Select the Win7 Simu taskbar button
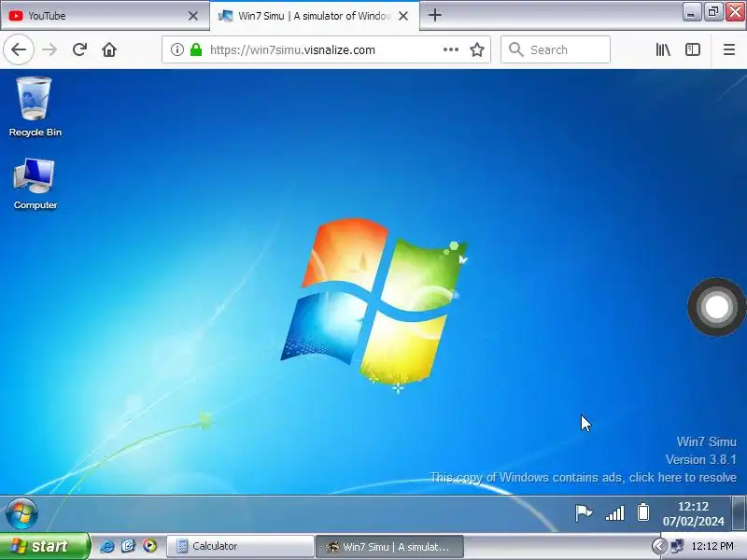The height and width of the screenshot is (560, 747). [389, 547]
